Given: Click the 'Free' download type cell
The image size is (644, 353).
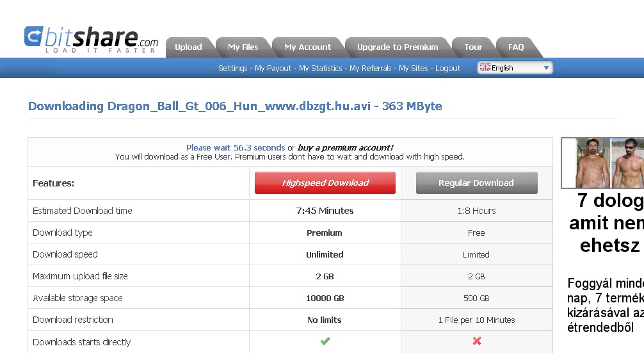Looking at the screenshot, I should (x=476, y=233).
